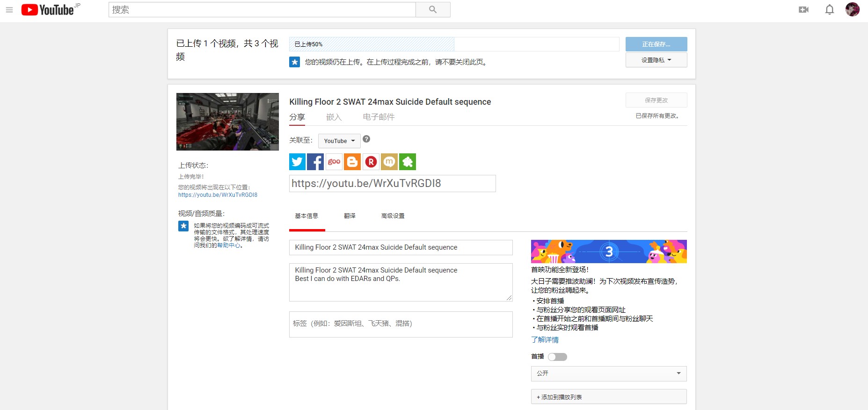The image size is (868, 410).
Task: Share the video to Blogger
Action: (x=352, y=162)
